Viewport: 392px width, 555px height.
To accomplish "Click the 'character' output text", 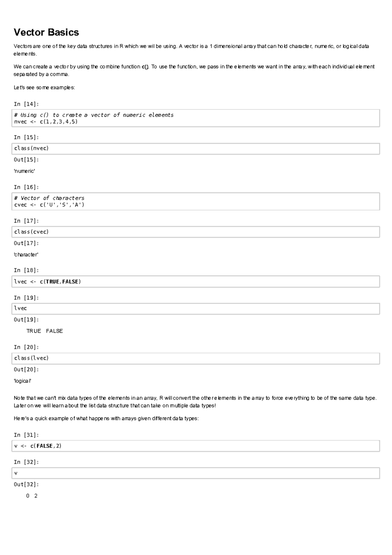I will click(x=26, y=254).
